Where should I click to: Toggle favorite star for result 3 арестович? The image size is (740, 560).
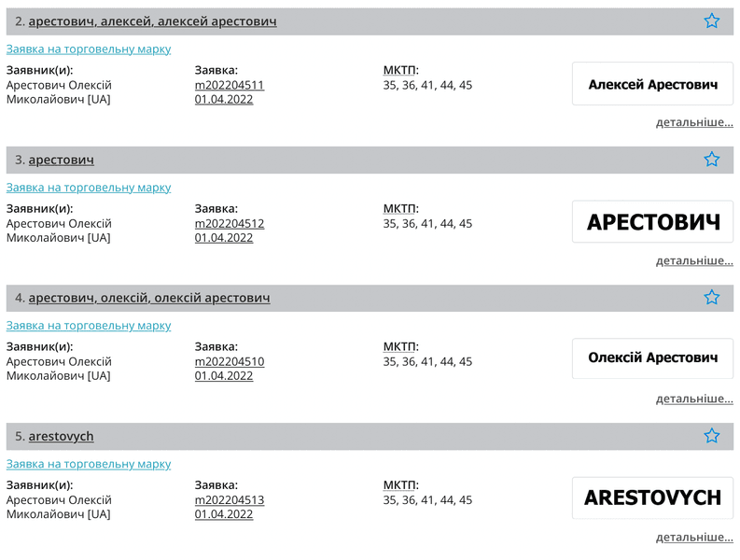point(711,160)
